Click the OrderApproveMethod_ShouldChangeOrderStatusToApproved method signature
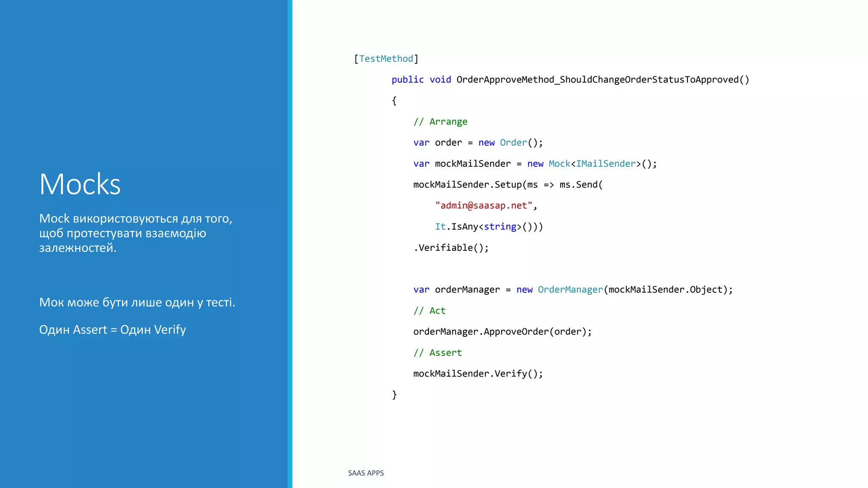The image size is (868, 488). (x=570, y=80)
